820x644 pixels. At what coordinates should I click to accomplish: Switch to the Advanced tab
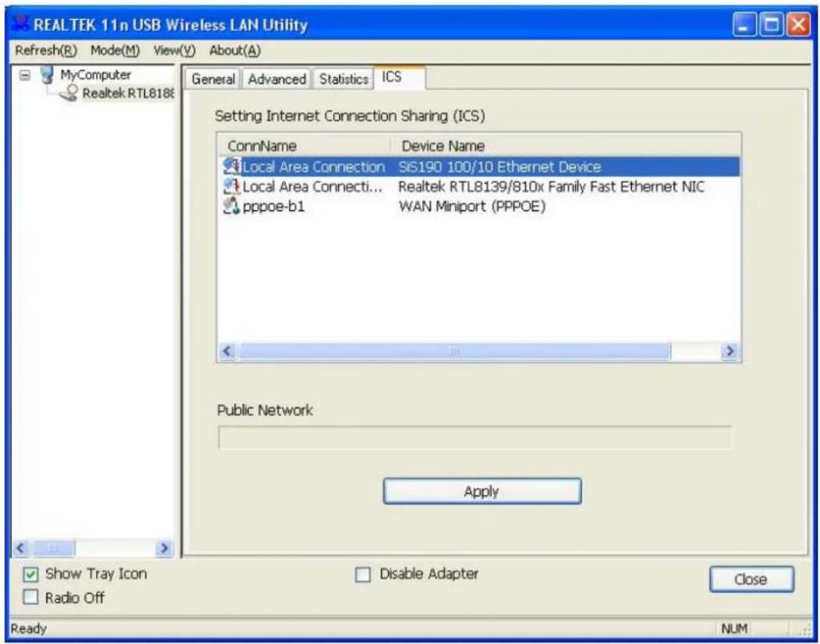click(x=277, y=79)
